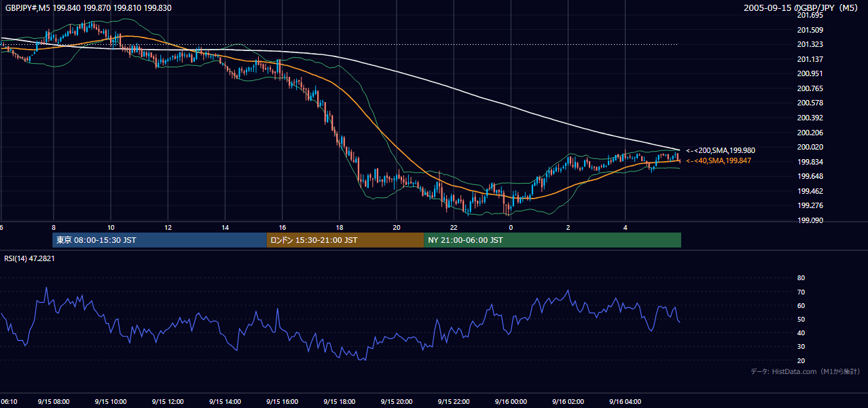The height and width of the screenshot is (408, 868).
Task: Click hour tick 20 under price chart
Action: 397,228
